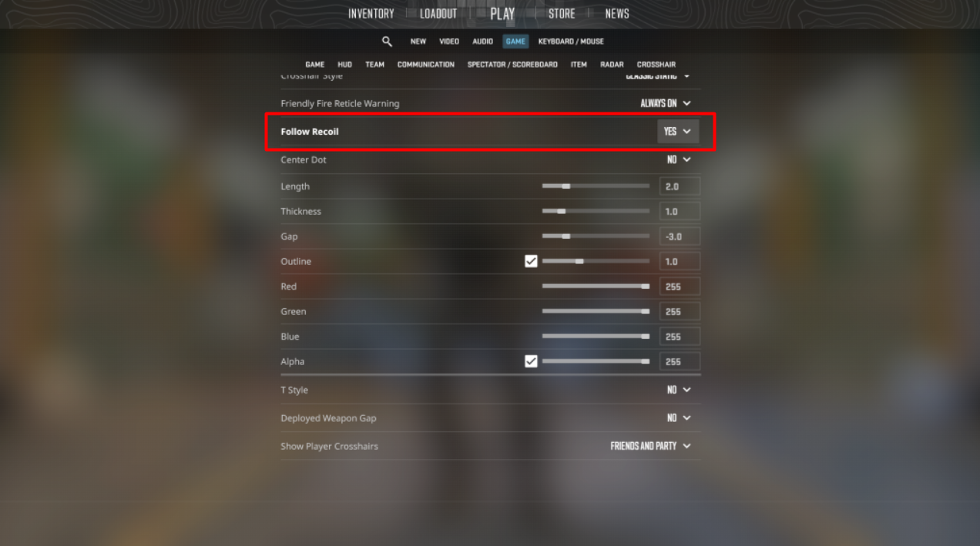Open the Keyboard / Mouse settings tab
980x546 pixels.
pyautogui.click(x=571, y=42)
